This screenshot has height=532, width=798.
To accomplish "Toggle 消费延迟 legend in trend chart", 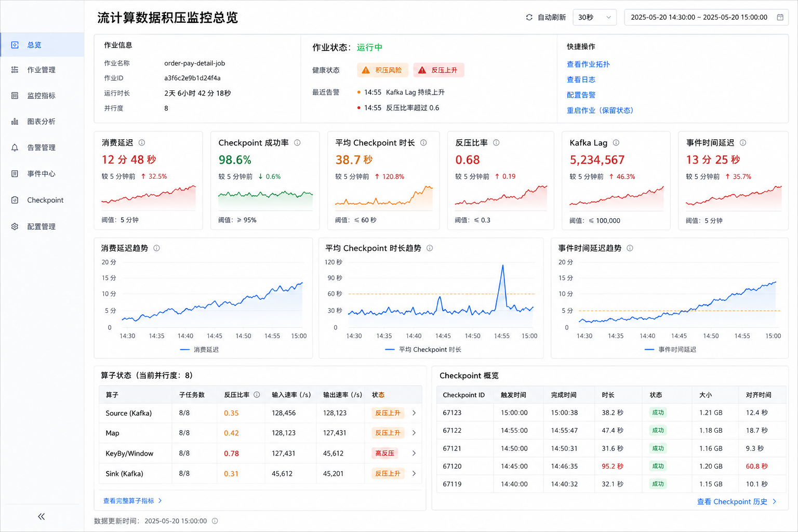I will [x=199, y=350].
